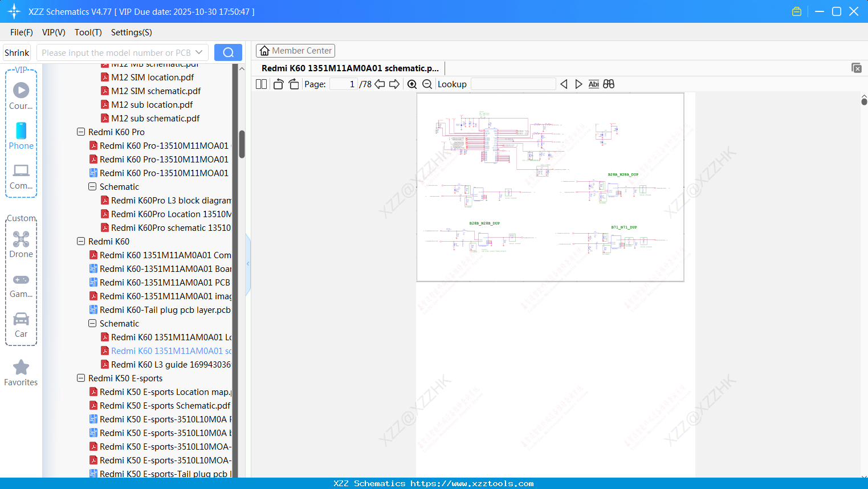Click the blue search magnifier button

(227, 52)
